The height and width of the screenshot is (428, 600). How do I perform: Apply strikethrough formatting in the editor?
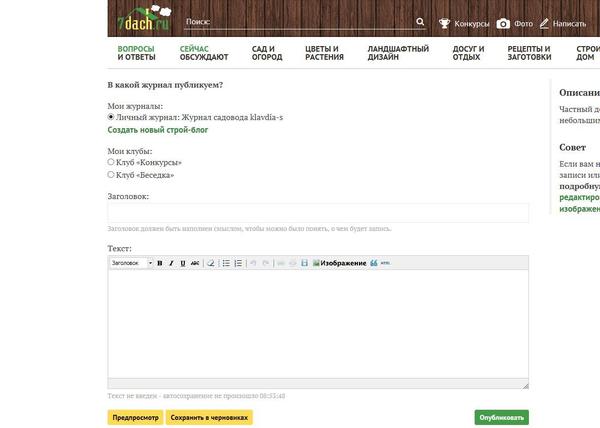pos(195,263)
